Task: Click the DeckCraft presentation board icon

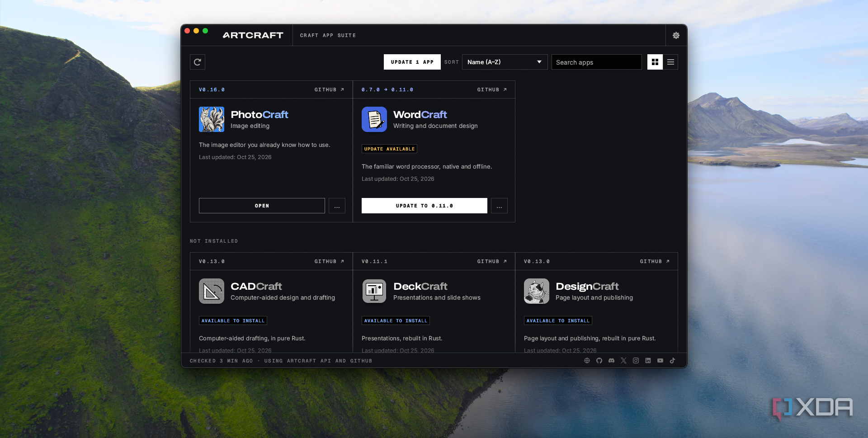Action: [x=374, y=291]
